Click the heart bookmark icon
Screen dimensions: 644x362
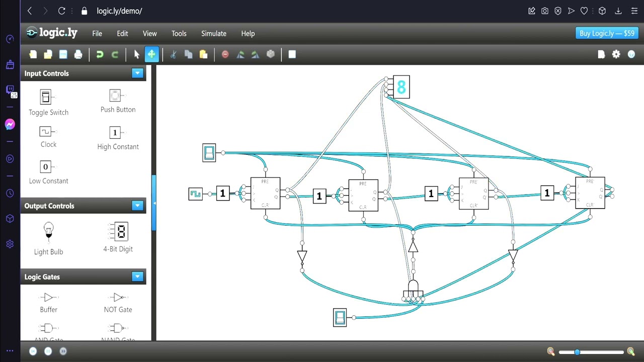584,11
